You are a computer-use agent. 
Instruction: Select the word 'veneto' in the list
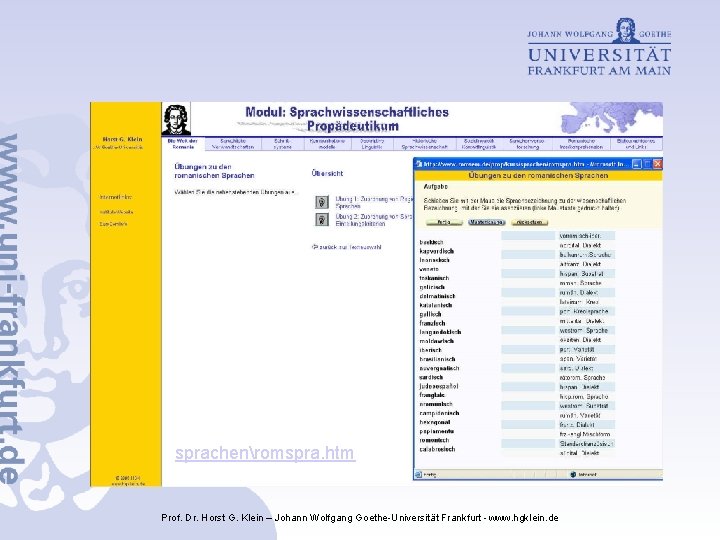[429, 269]
